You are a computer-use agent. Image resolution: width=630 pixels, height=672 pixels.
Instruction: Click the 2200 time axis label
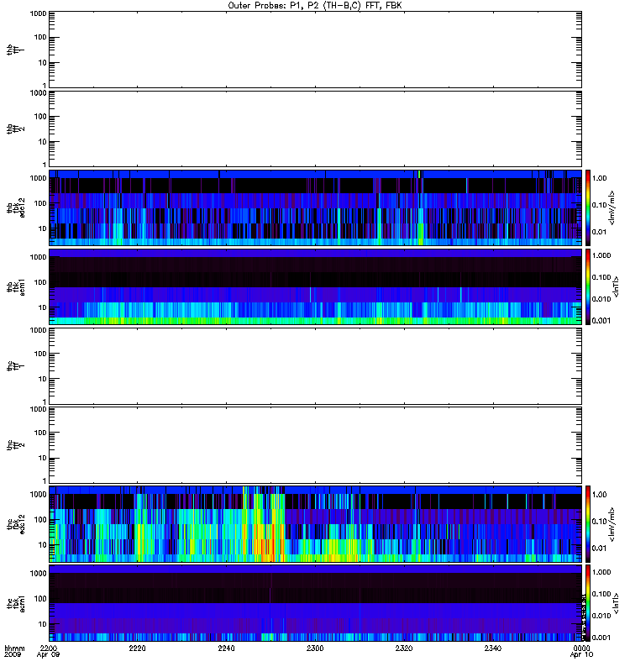click(x=49, y=648)
